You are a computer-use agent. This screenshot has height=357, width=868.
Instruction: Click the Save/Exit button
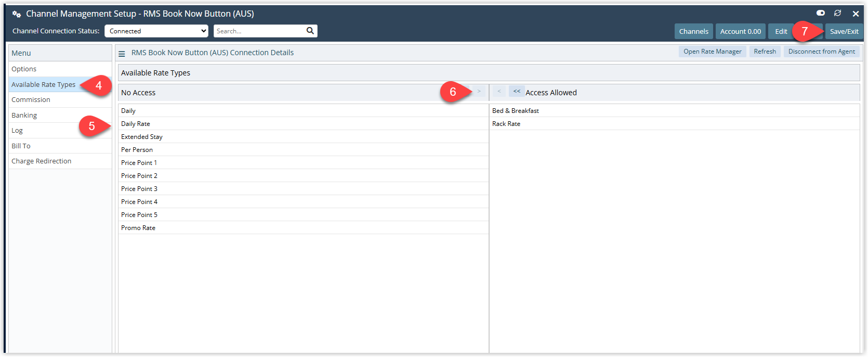click(844, 31)
